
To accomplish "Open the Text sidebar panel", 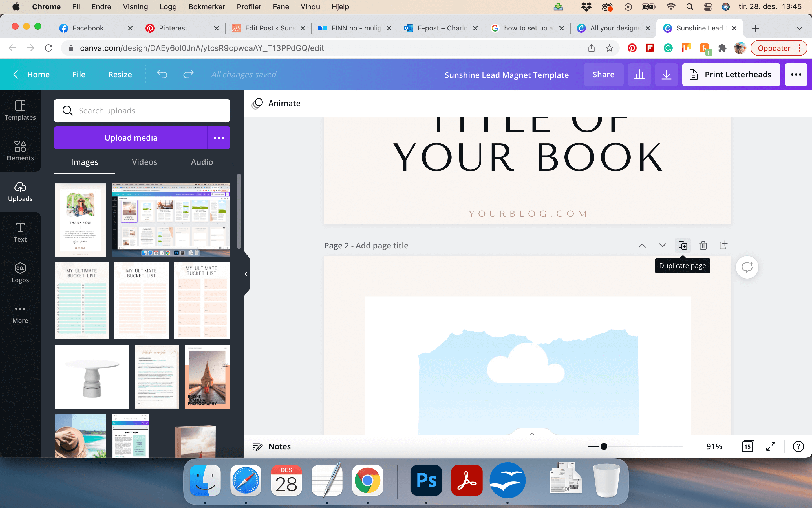I will pyautogui.click(x=20, y=232).
